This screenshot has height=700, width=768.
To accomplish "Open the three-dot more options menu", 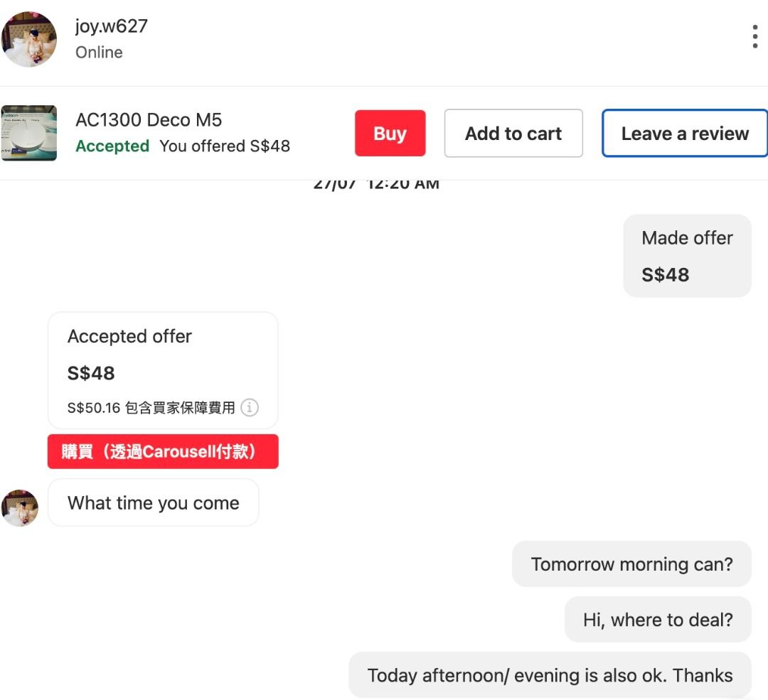I will pyautogui.click(x=754, y=37).
